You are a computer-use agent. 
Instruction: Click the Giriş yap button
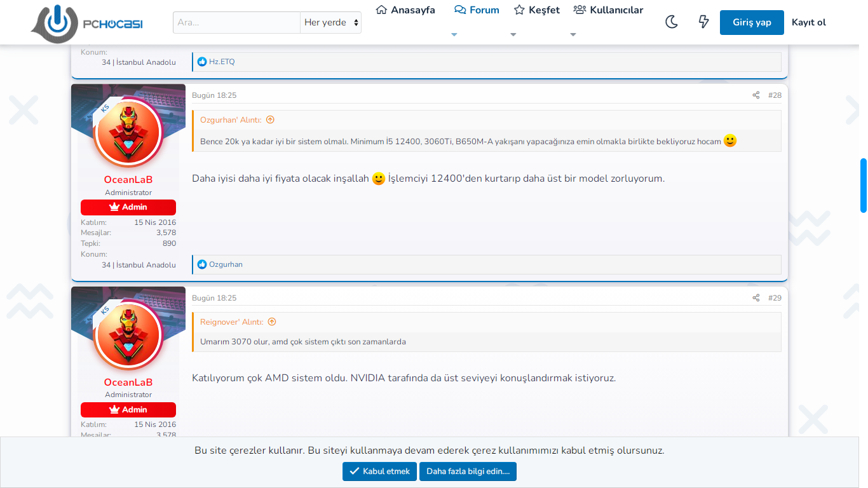752,22
